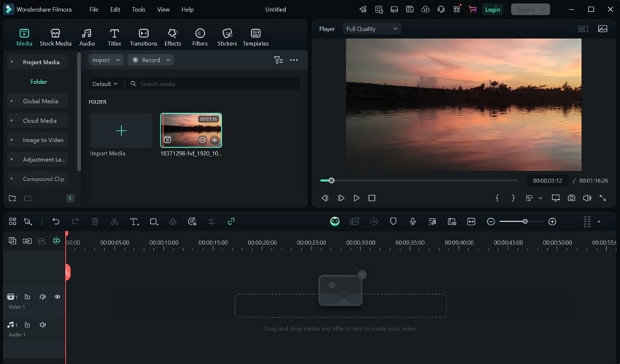Screen dimensions: 620x364
Task: Expand the Adjustment Layer item
Action: pos(12,159)
